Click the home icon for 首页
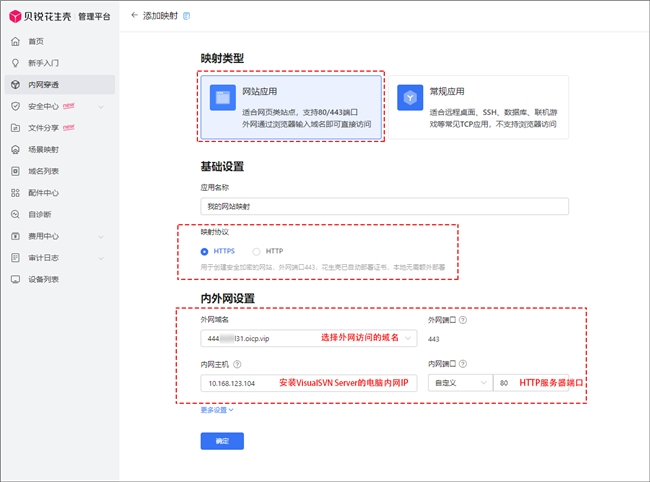Image resolution: width=650 pixels, height=482 pixels. [x=15, y=41]
